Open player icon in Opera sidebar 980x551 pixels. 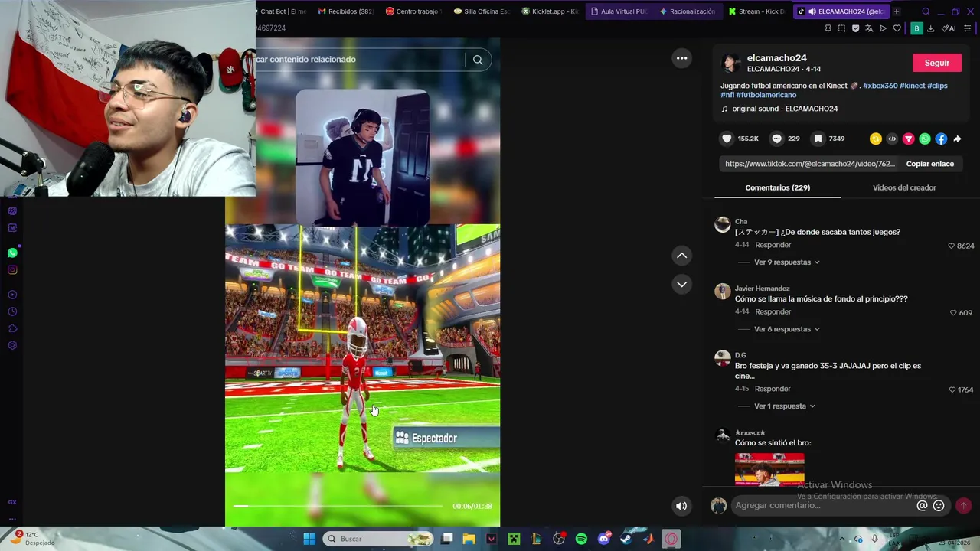(x=12, y=295)
